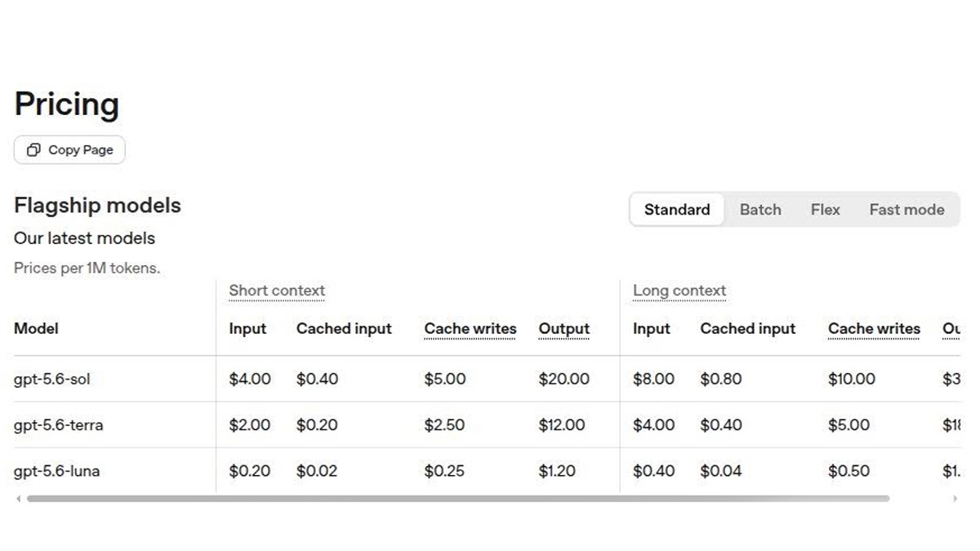The image size is (980, 551).
Task: Select the gpt-5.6-sol model row
Action: pyautogui.click(x=487, y=379)
